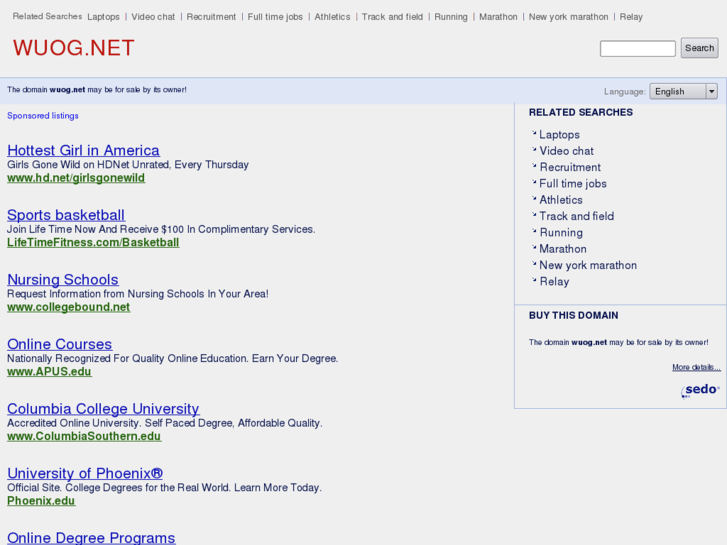Click Official Site College Degrees description
Image resolution: width=727 pixels, height=545 pixels.
[164, 487]
